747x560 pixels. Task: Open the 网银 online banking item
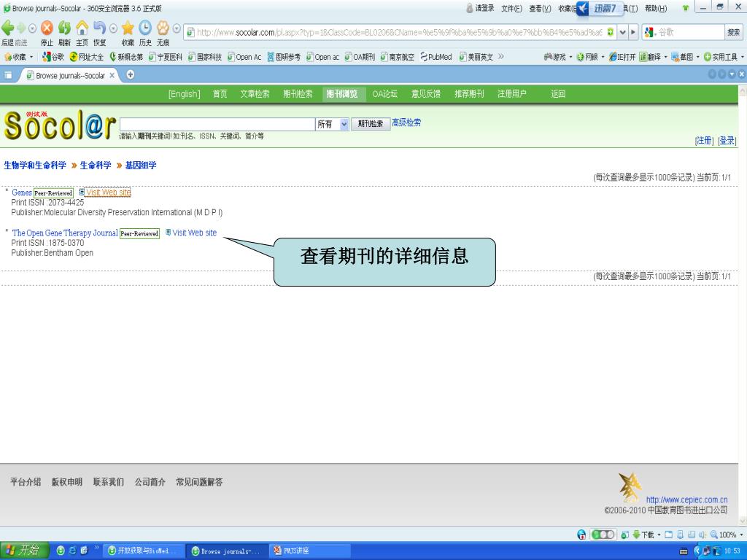click(588, 57)
